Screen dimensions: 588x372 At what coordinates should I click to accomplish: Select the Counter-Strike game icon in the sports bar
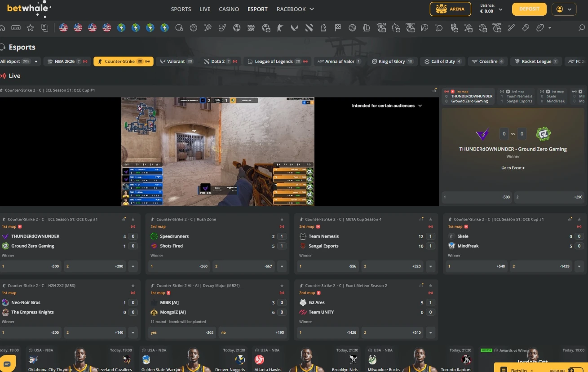(x=279, y=28)
